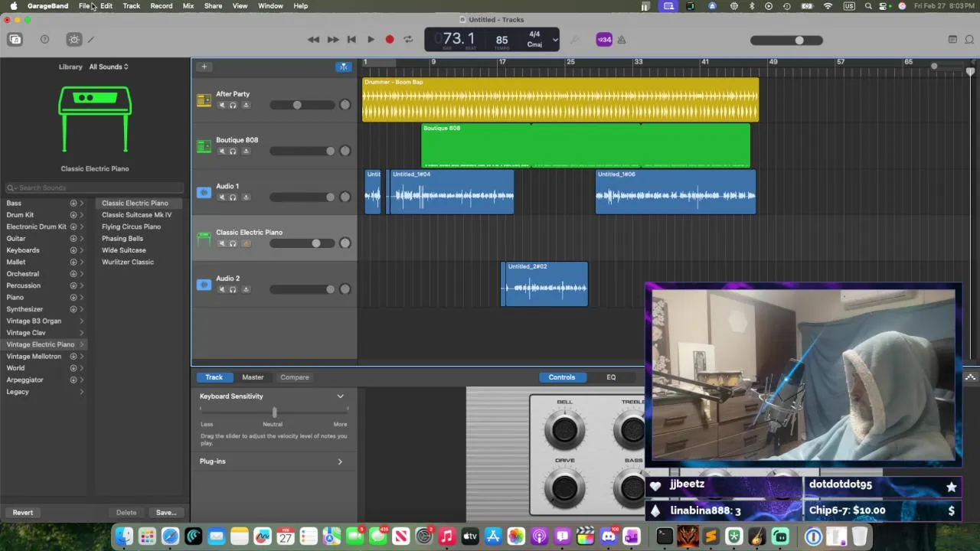Mute the After Party track
The width and height of the screenshot is (980, 551).
(222, 106)
